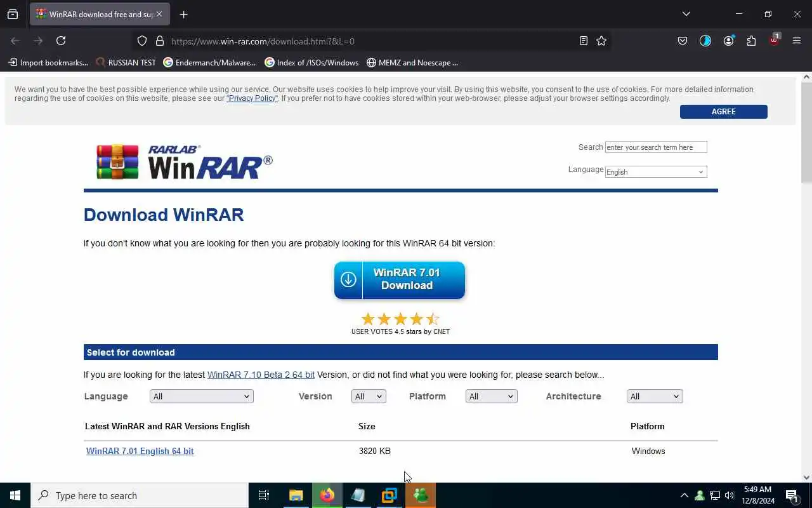
Task: Reload the page with the refresh icon
Action: 61,41
